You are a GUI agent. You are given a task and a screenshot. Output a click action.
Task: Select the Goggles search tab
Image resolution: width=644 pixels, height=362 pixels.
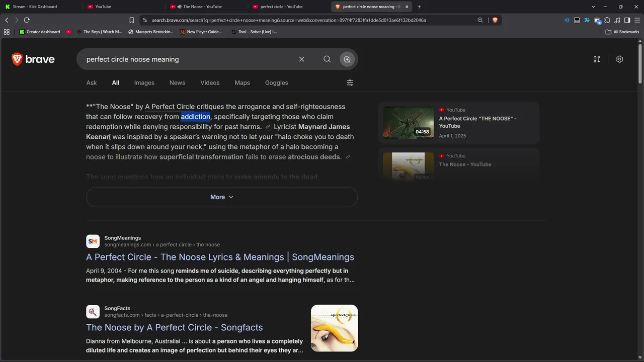[277, 82]
